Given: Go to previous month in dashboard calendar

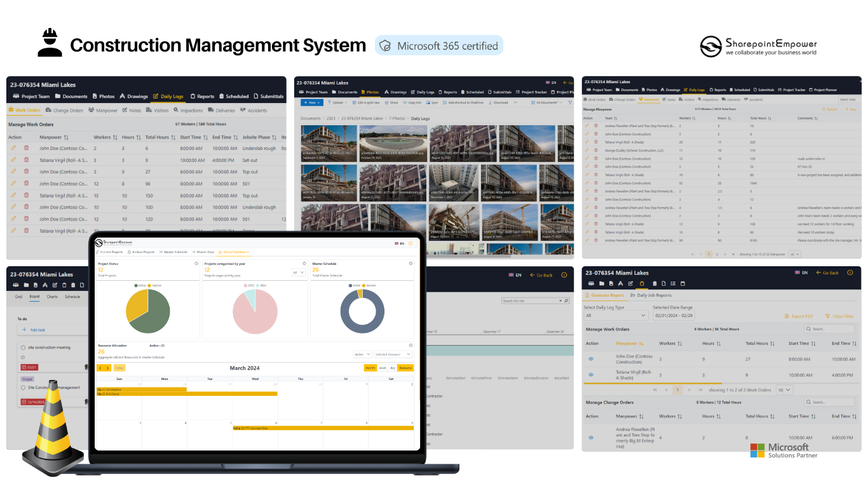Looking at the screenshot, I should tap(100, 368).
